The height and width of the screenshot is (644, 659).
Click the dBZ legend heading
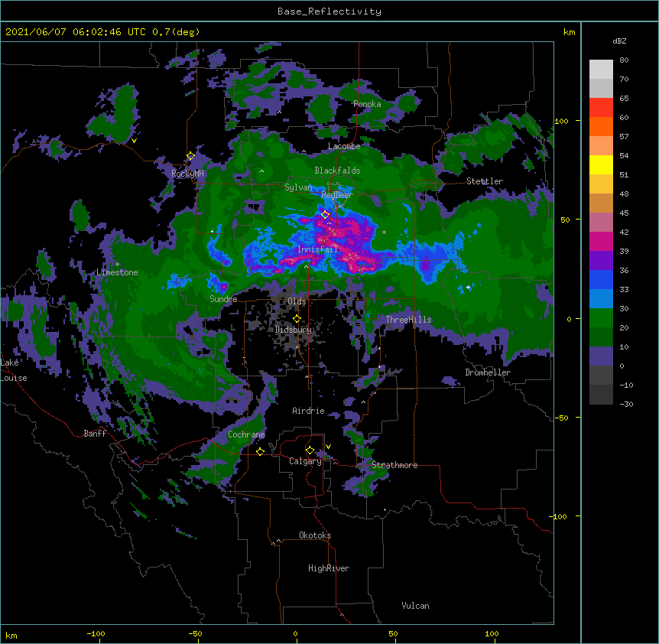(x=619, y=41)
